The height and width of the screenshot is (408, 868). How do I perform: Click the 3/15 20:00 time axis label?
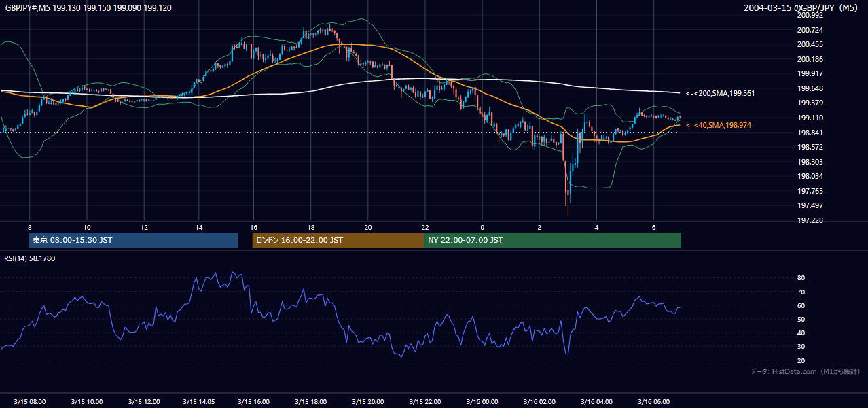point(367,402)
